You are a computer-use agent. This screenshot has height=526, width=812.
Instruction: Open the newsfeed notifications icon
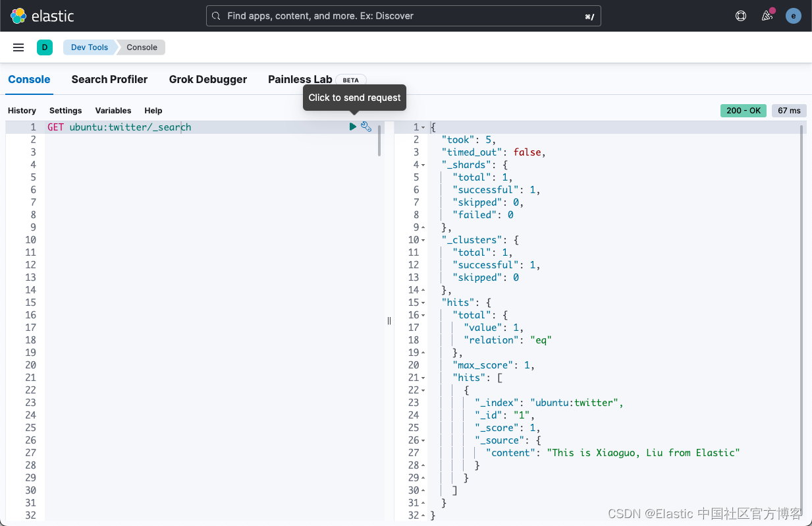click(x=767, y=16)
